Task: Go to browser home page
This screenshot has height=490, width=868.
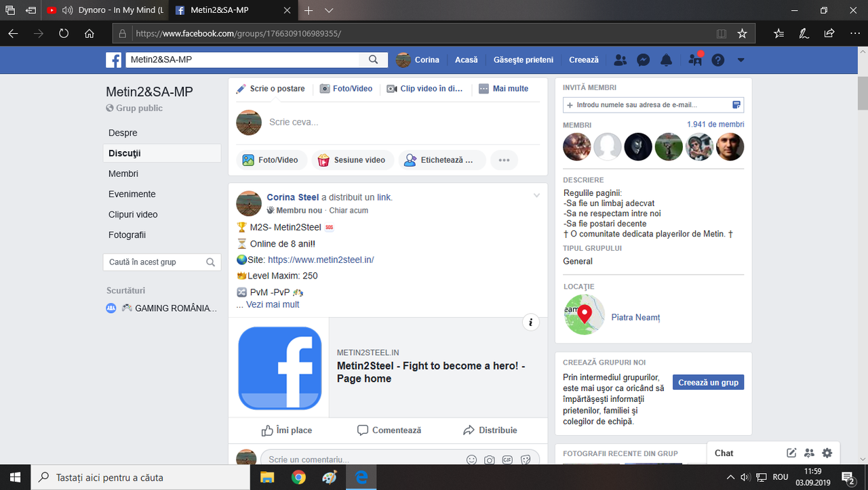Action: (x=90, y=33)
